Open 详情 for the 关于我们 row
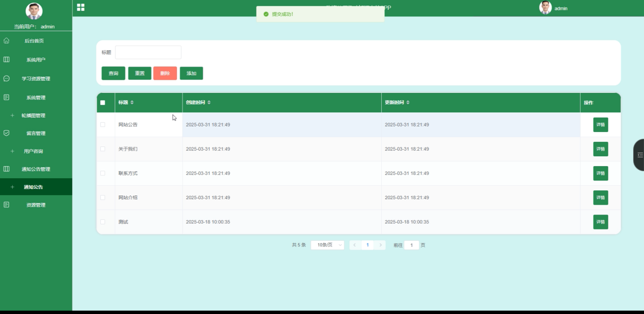 pyautogui.click(x=600, y=149)
